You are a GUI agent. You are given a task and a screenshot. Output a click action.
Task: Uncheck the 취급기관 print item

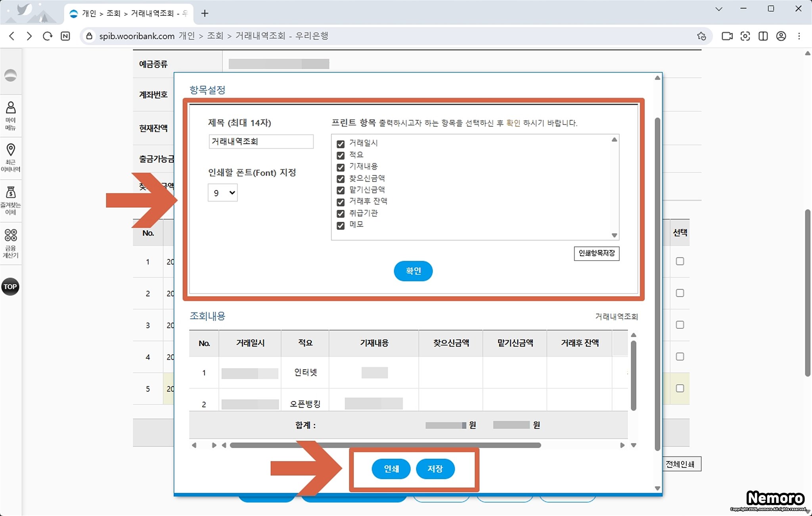pyautogui.click(x=341, y=214)
